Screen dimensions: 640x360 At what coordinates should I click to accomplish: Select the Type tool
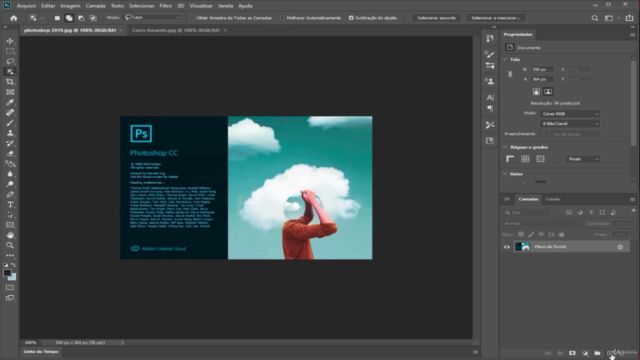coord(10,204)
